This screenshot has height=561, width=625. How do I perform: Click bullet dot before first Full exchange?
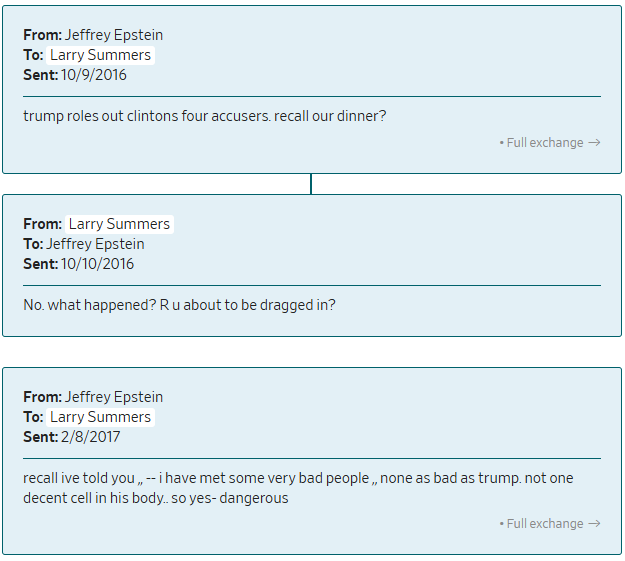(x=501, y=144)
